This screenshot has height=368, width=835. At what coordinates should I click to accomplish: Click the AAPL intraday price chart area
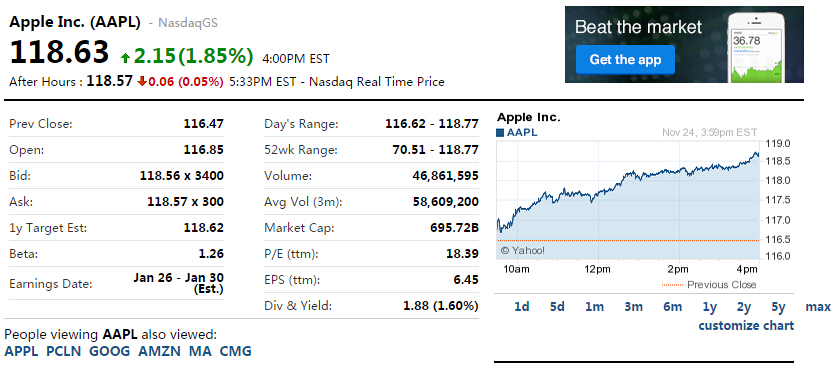pos(627,200)
